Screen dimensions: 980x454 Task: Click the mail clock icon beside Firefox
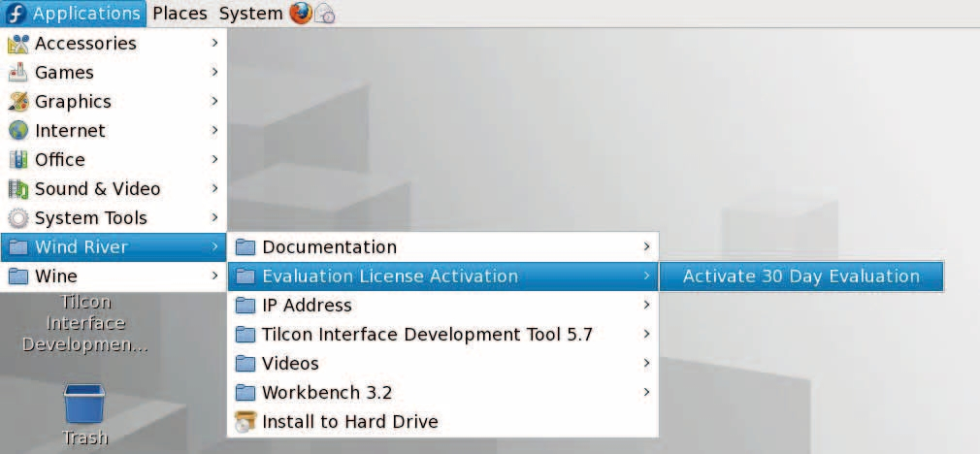click(x=325, y=15)
